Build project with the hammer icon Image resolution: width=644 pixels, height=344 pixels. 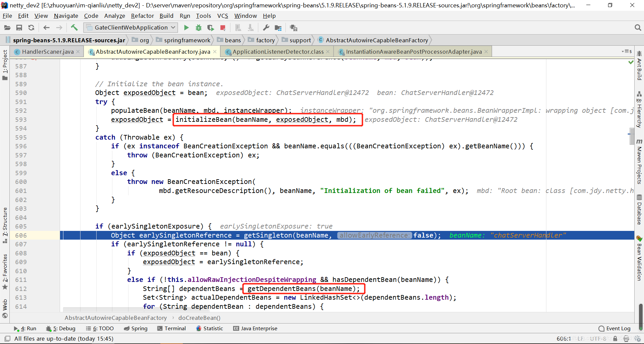pos(74,28)
